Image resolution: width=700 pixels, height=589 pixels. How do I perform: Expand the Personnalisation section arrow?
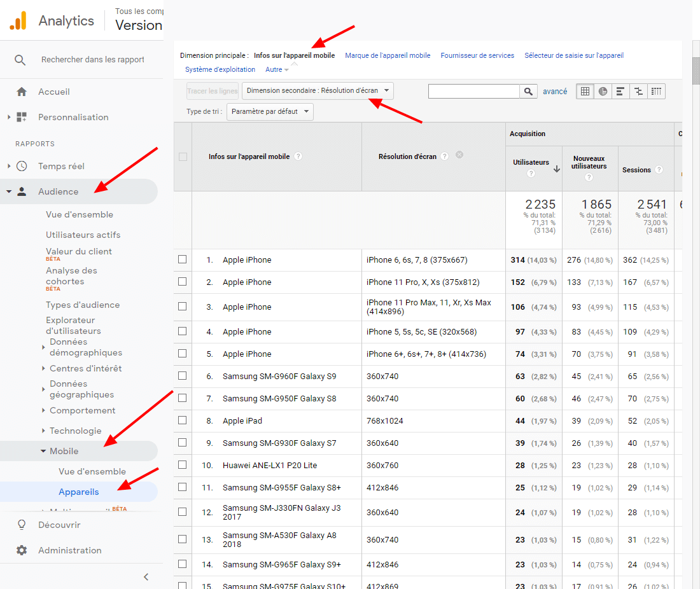point(9,117)
